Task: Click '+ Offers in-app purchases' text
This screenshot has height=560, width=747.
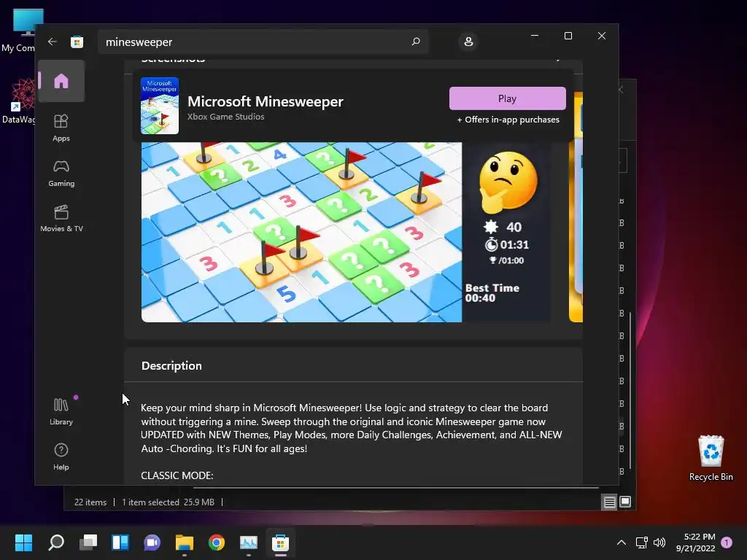Action: 508,120
